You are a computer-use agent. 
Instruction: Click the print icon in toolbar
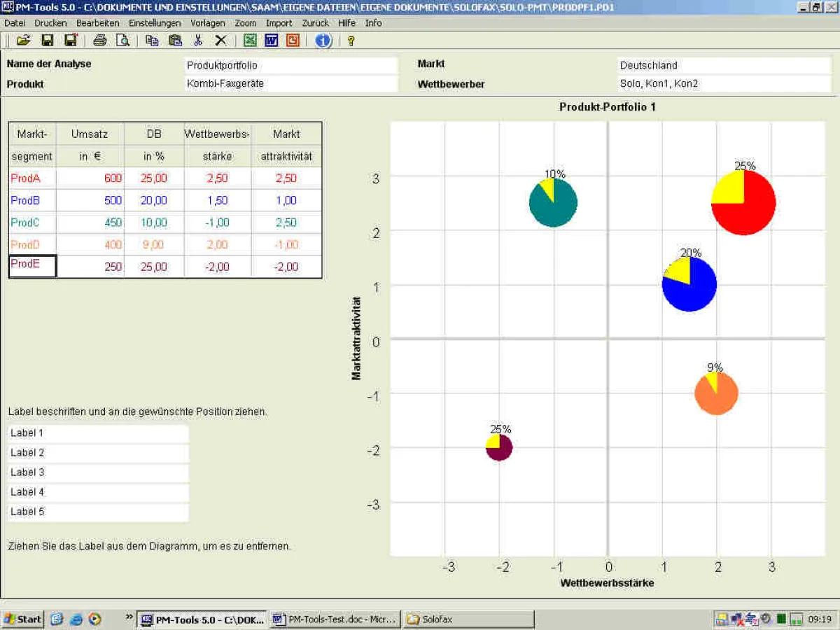pos(100,41)
